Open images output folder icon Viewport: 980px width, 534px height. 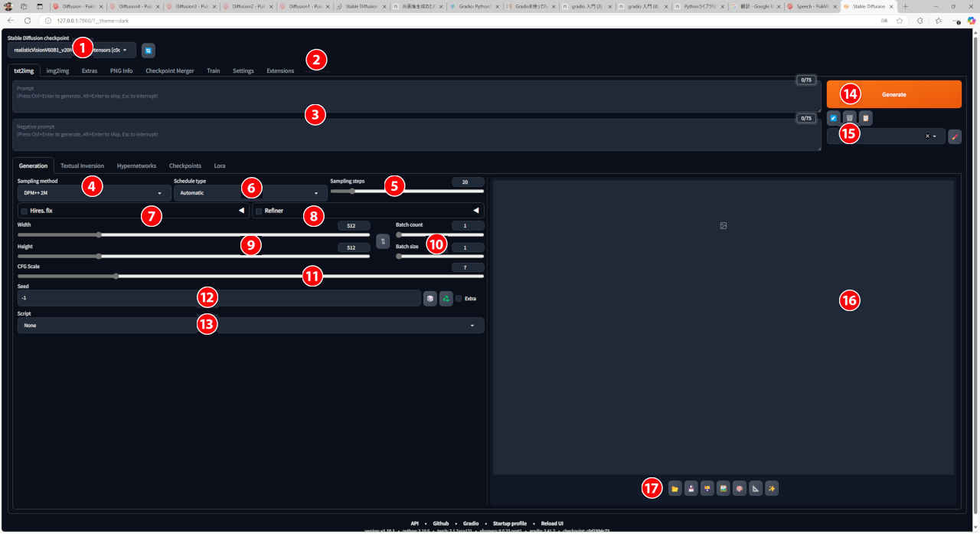pyautogui.click(x=675, y=488)
